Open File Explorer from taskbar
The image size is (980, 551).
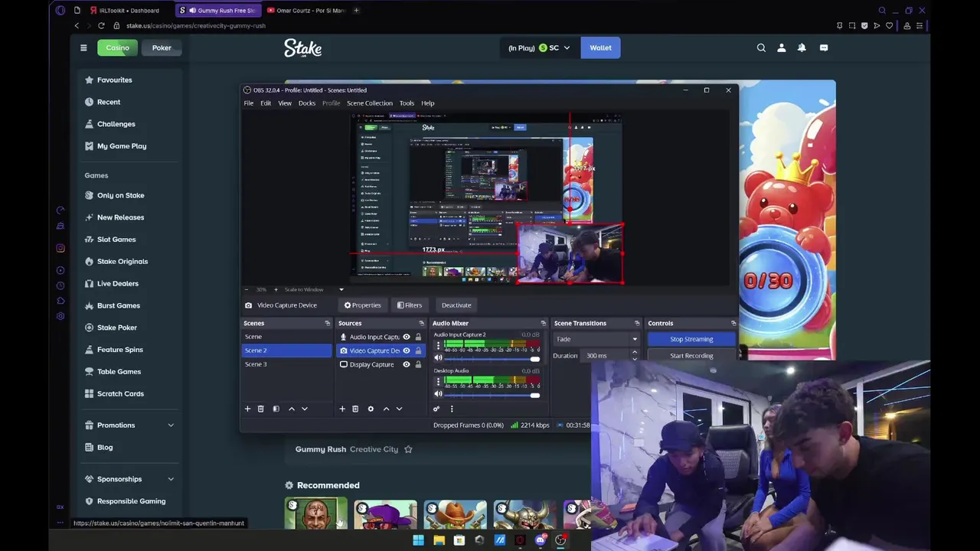click(439, 540)
